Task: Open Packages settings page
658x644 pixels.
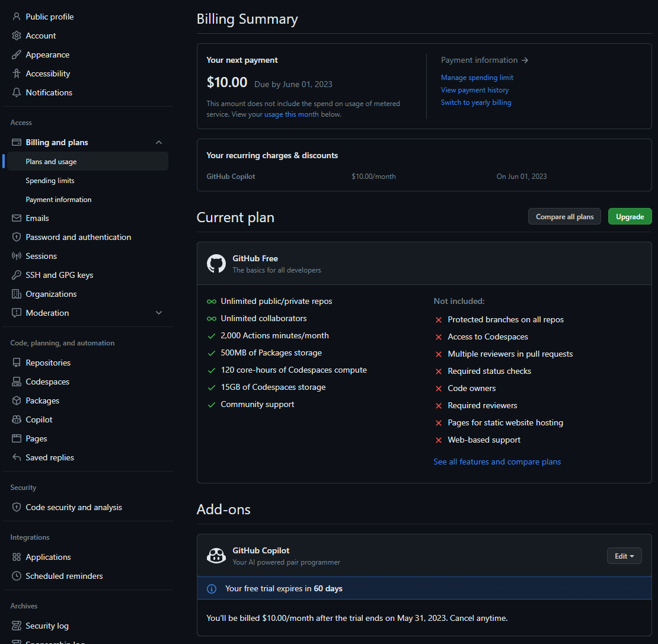Action: pos(42,401)
